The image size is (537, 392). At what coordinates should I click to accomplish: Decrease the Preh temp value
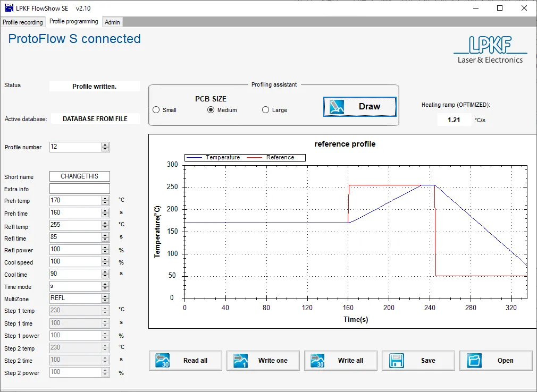click(105, 203)
